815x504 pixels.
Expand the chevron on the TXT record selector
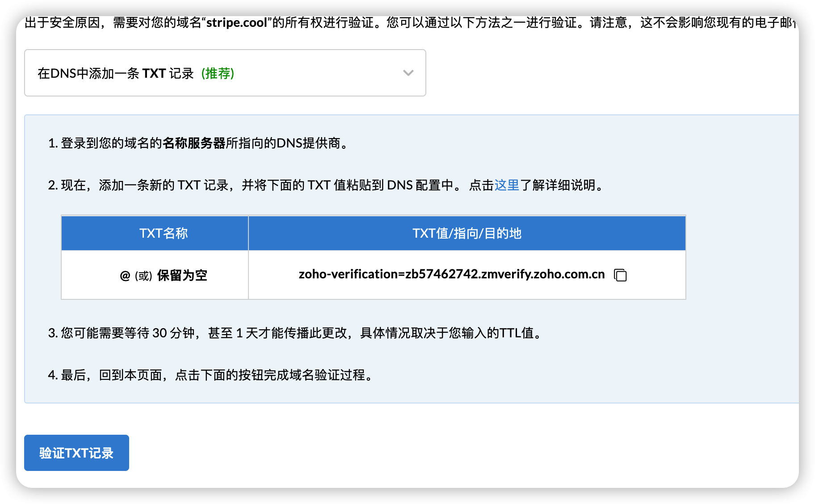coord(407,73)
